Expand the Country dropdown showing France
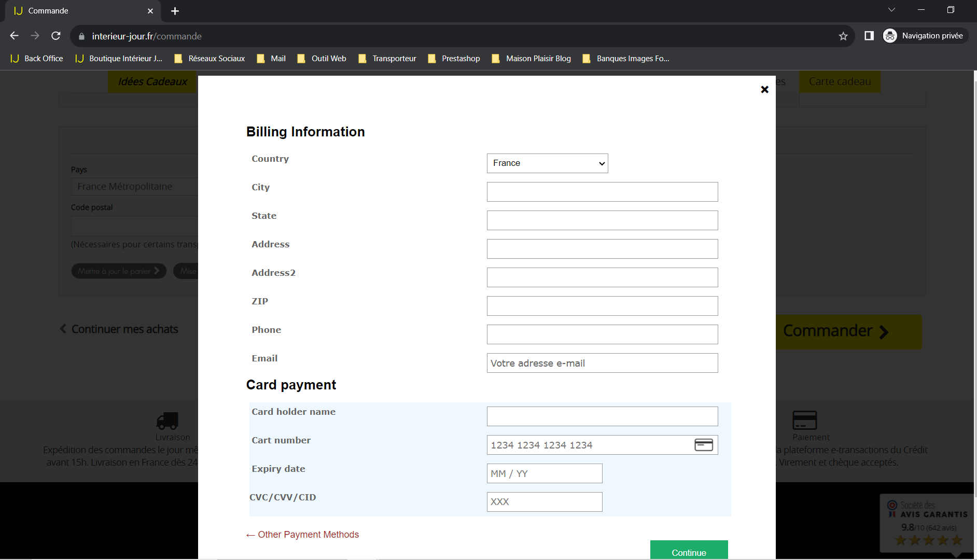Screen dimensions: 977x560 (547, 163)
